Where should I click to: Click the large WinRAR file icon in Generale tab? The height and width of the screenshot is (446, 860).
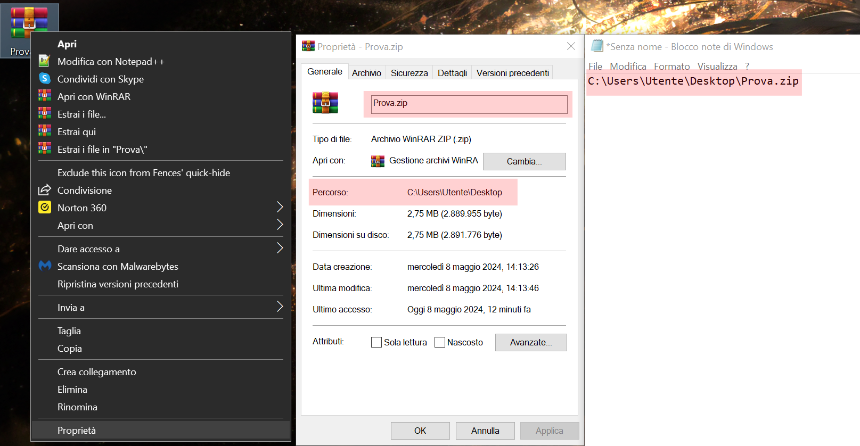[x=325, y=103]
